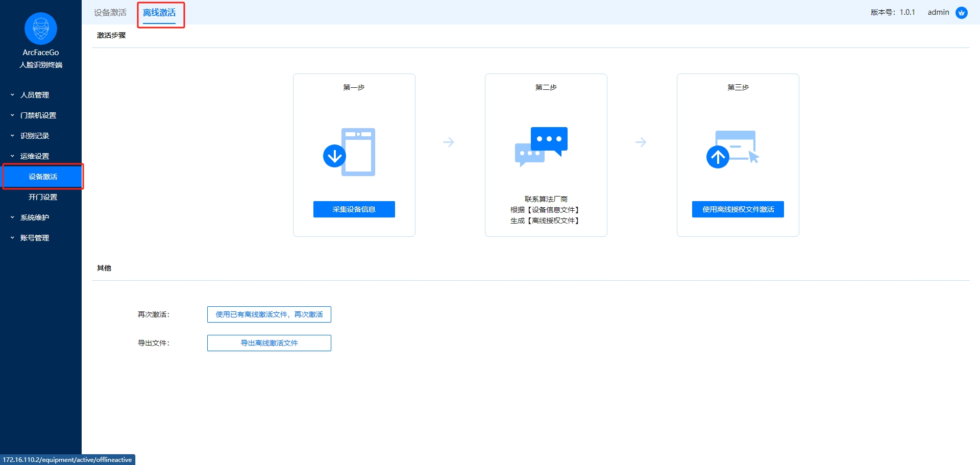Click the 第二步 step title
This screenshot has width=980, height=465.
(546, 87)
